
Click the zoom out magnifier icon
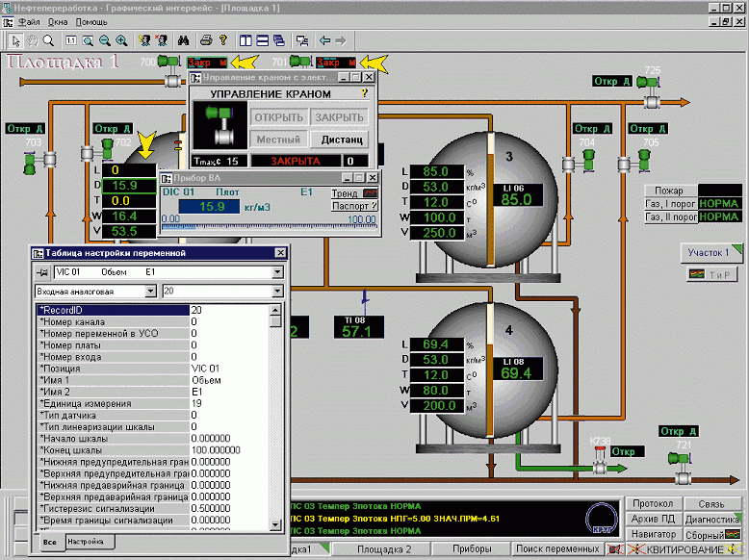tap(104, 40)
